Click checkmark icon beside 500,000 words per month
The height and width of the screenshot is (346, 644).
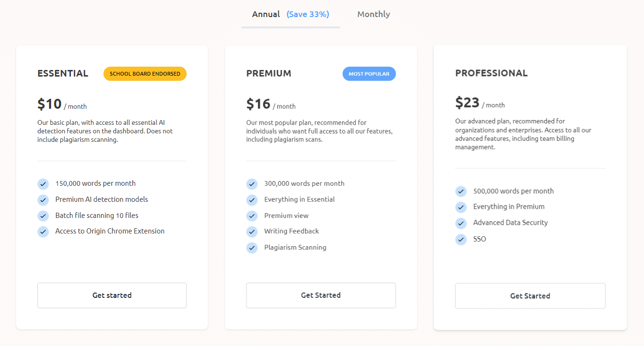pyautogui.click(x=461, y=191)
